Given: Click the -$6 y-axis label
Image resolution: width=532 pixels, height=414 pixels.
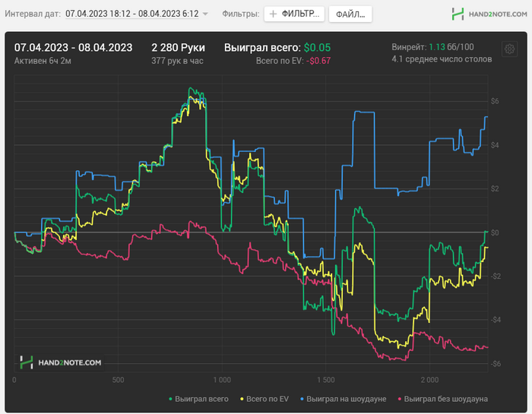Looking at the screenshot, I should click(496, 364).
